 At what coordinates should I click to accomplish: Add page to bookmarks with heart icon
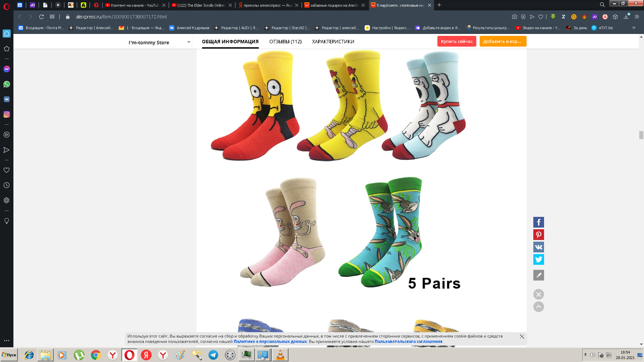tap(541, 17)
